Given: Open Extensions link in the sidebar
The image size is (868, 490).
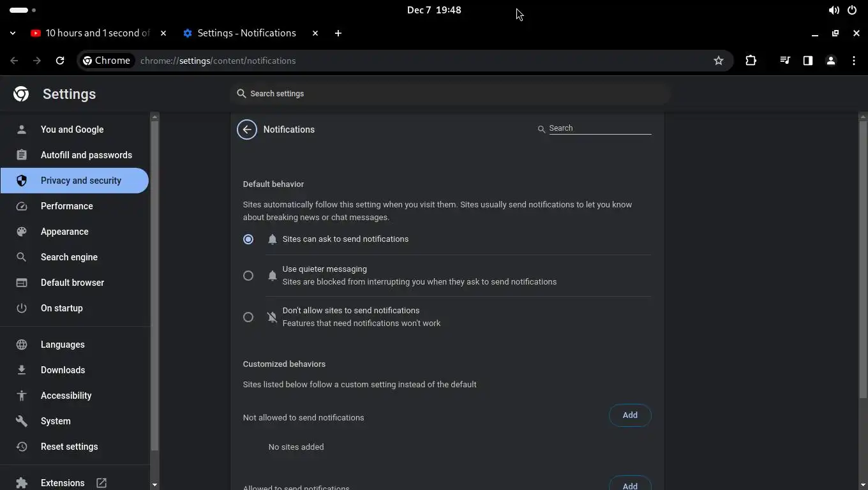Looking at the screenshot, I should [x=63, y=483].
